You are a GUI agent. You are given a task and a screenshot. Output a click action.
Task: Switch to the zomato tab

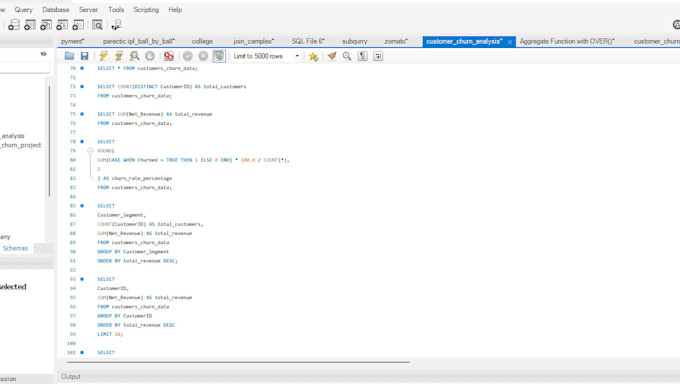(396, 41)
